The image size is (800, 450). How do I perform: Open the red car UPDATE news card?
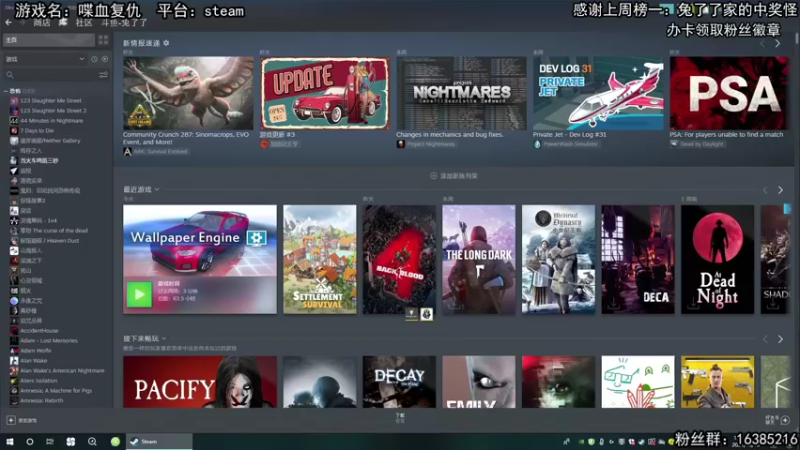point(325,93)
